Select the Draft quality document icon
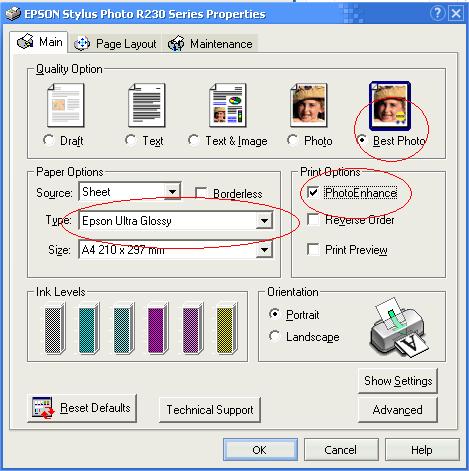This screenshot has height=471, width=469. click(66, 105)
